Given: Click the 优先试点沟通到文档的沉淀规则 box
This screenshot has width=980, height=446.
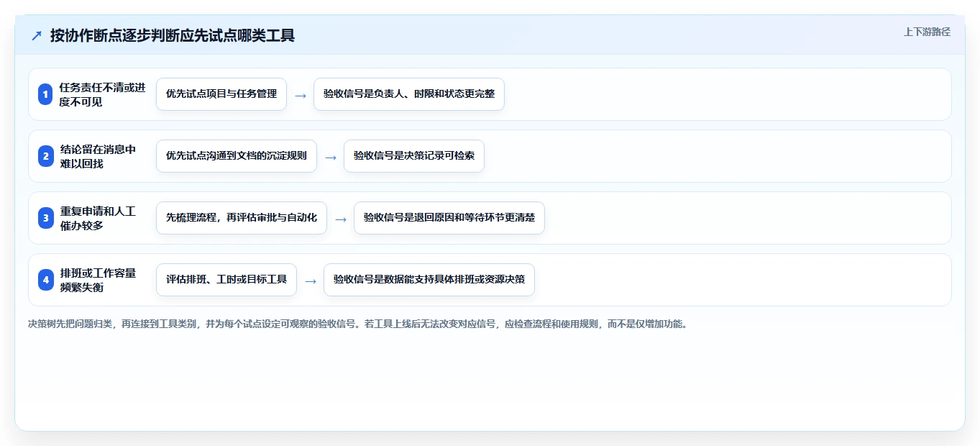Looking at the screenshot, I should 237,156.
